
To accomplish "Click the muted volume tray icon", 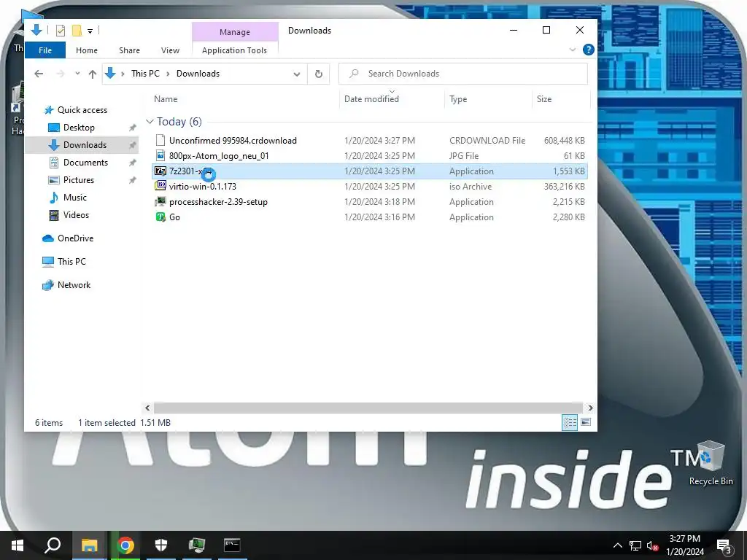I will tap(652, 545).
